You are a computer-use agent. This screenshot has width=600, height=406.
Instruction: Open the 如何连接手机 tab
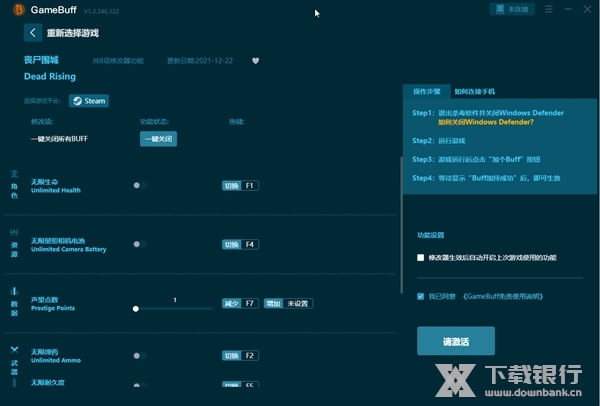pyautogui.click(x=472, y=91)
